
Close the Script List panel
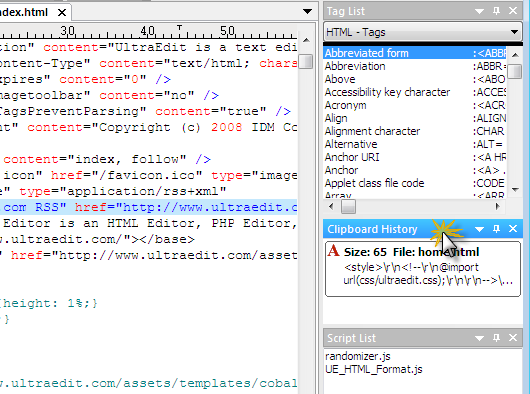click(513, 338)
